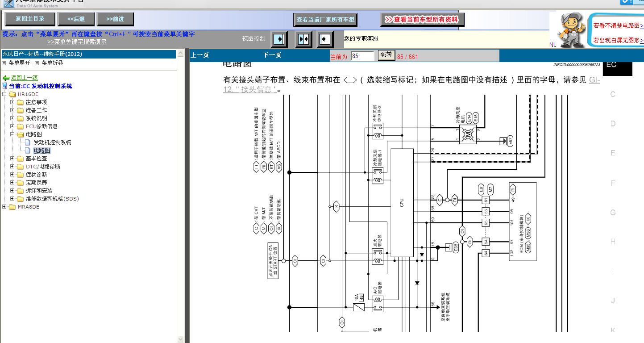Open the 注意事项 tree folder label
The width and height of the screenshot is (644, 343).
pyautogui.click(x=36, y=102)
